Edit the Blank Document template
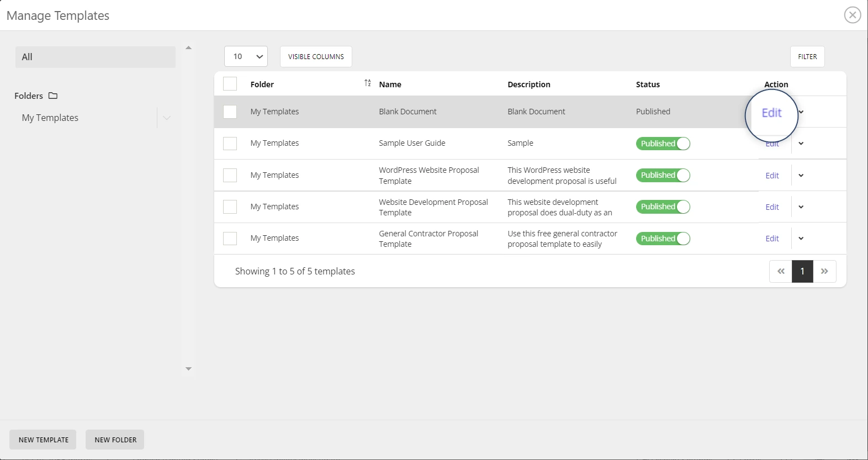 coord(771,113)
